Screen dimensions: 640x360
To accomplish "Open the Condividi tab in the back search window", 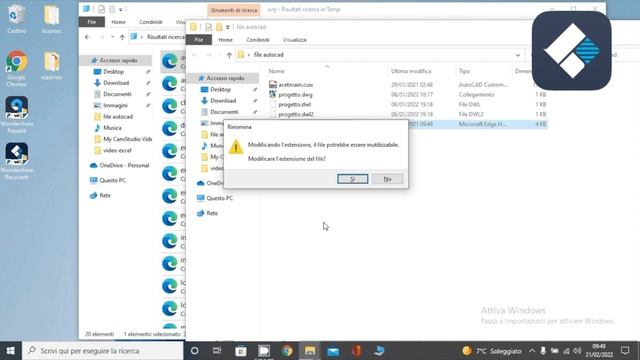I will (151, 22).
